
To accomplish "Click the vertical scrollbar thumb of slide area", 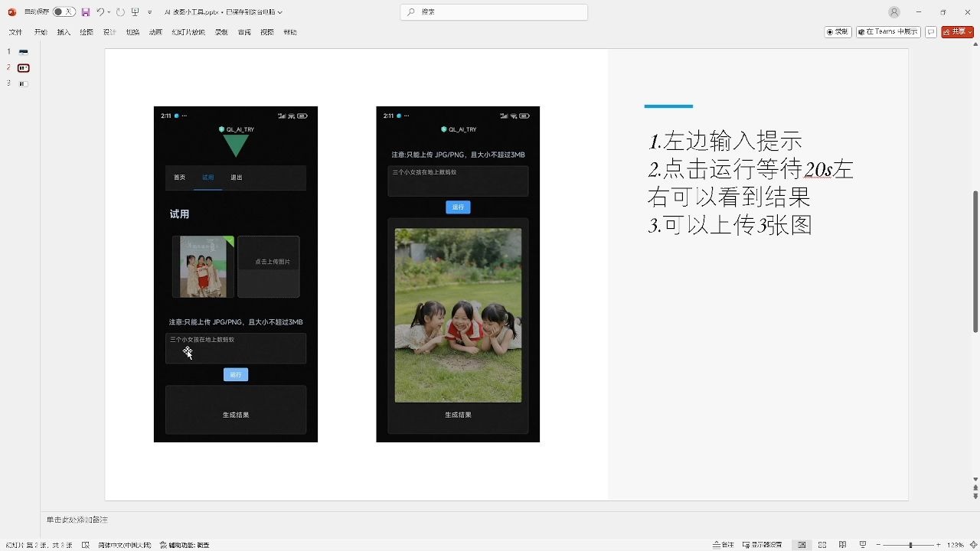I will 975,262.
